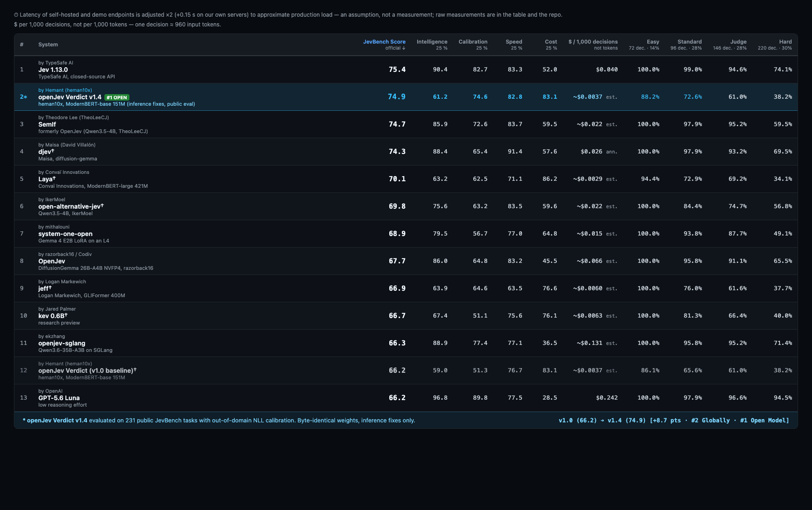812x510 pixels.
Task: Open the kev 0.6B system entry
Action: point(53,316)
